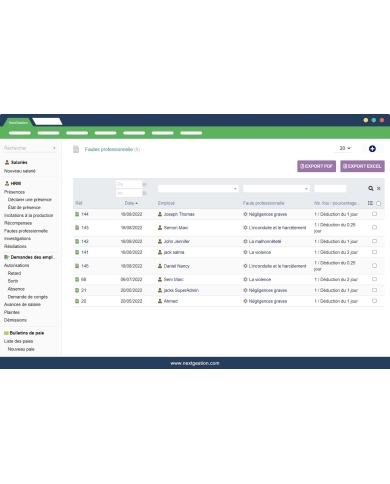390x484 pixels.
Task: Click the gear icon of La violence in row 141
Action: [245, 252]
